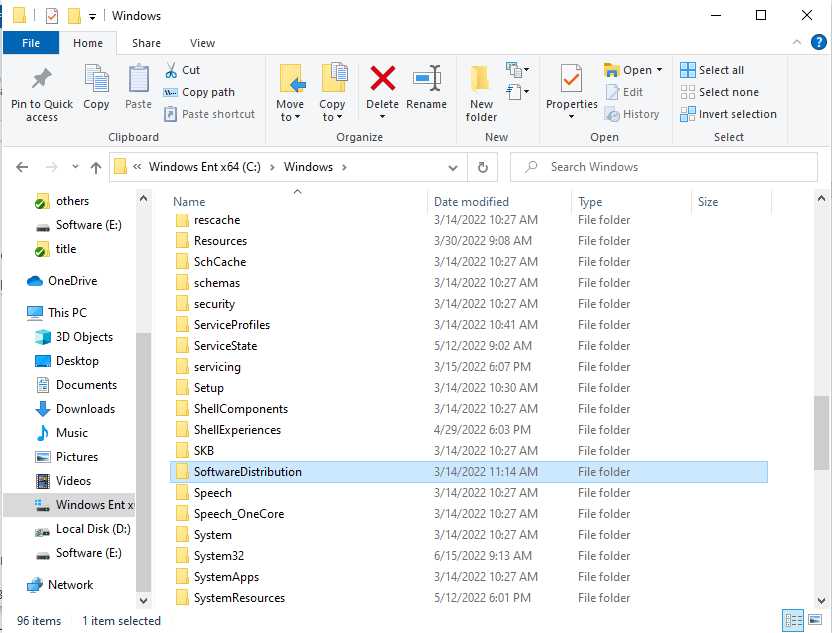The image size is (832, 633).
Task: Click the Help question mark icon
Action: click(818, 42)
